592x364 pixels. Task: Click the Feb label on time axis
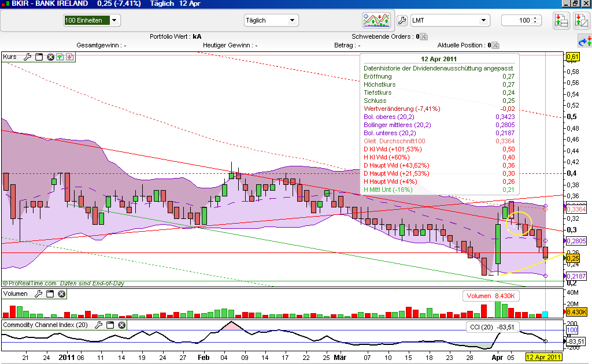pyautogui.click(x=203, y=357)
